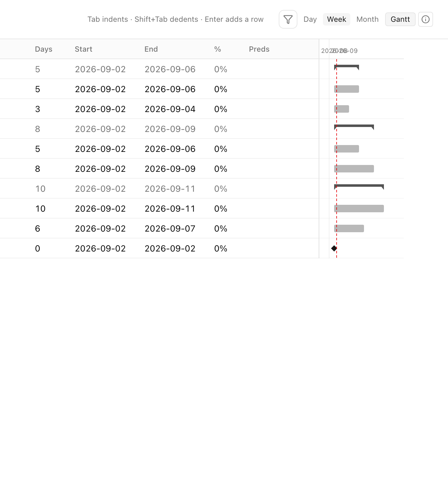The image size is (448, 498).
Task: Sort by the Days column header
Action: pos(44,49)
